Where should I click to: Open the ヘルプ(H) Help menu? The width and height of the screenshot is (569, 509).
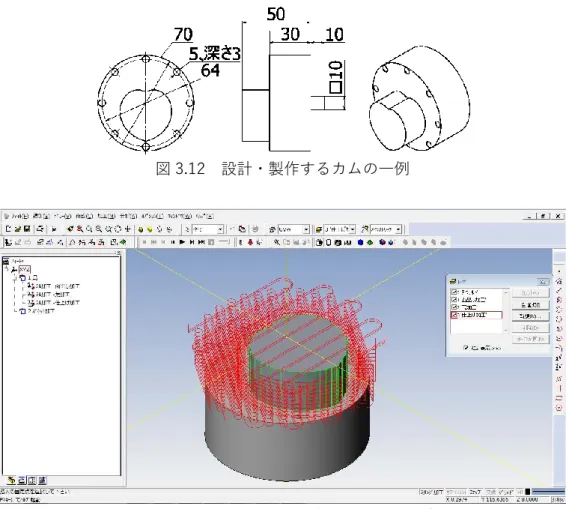205,216
